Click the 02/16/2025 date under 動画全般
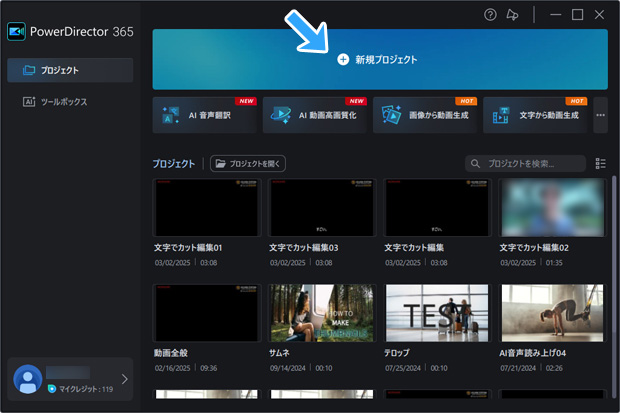Viewport: 620px width, 413px height. pyautogui.click(x=172, y=368)
